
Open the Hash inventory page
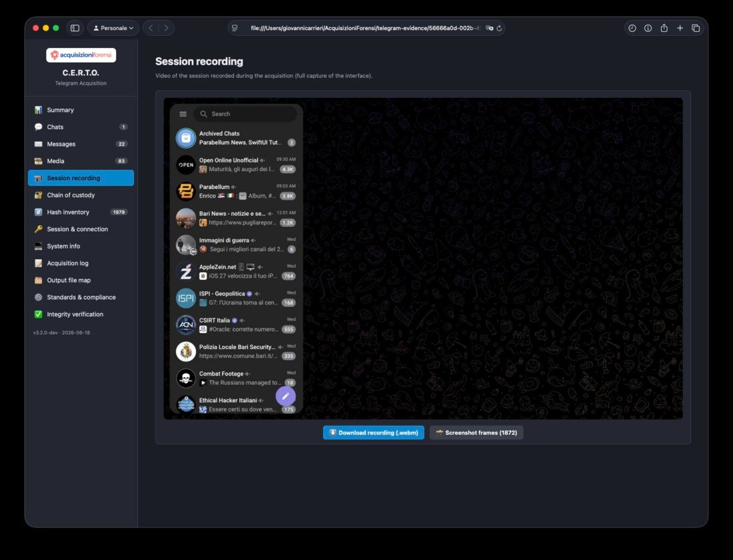81,212
